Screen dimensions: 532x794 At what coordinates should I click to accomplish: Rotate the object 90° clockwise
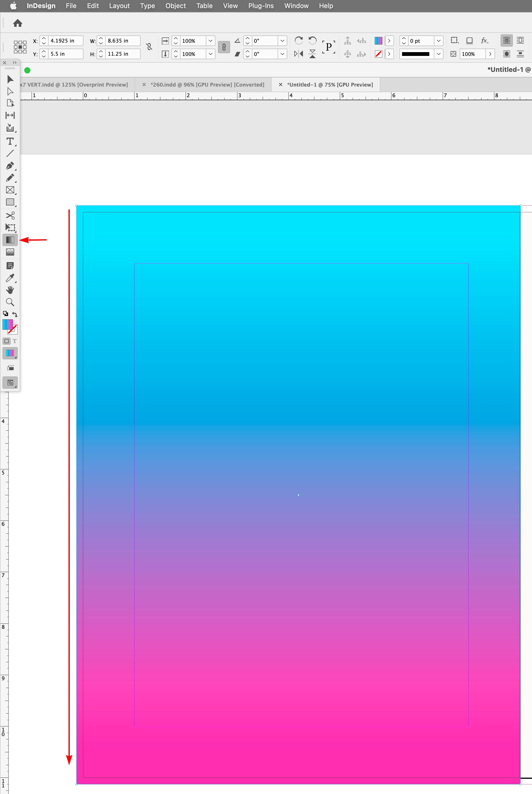(299, 41)
